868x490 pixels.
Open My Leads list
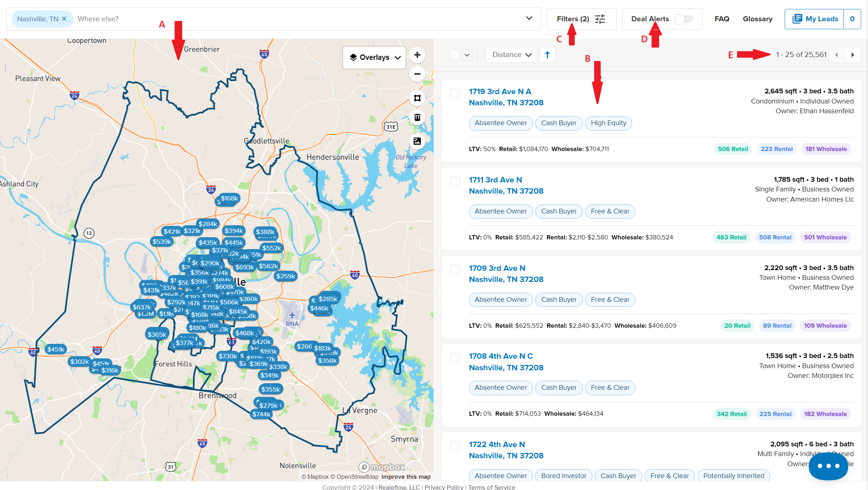tap(814, 19)
